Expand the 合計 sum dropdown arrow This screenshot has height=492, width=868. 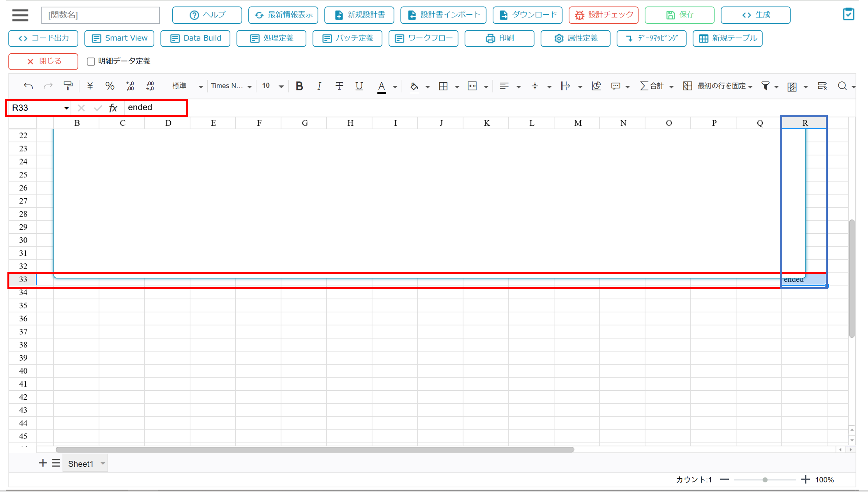(671, 86)
